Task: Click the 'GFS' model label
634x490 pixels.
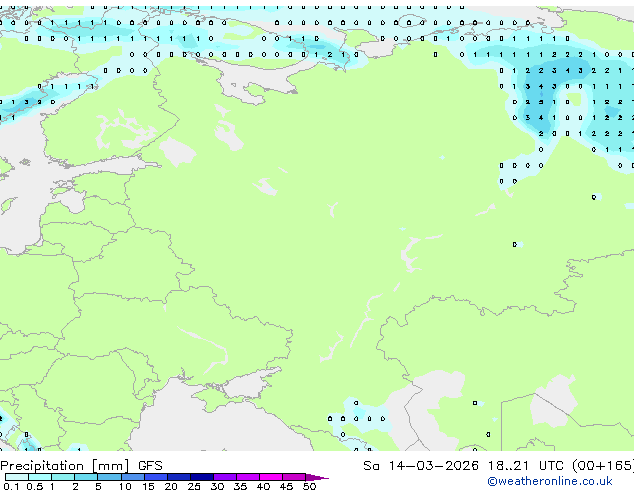Action: tap(150, 466)
